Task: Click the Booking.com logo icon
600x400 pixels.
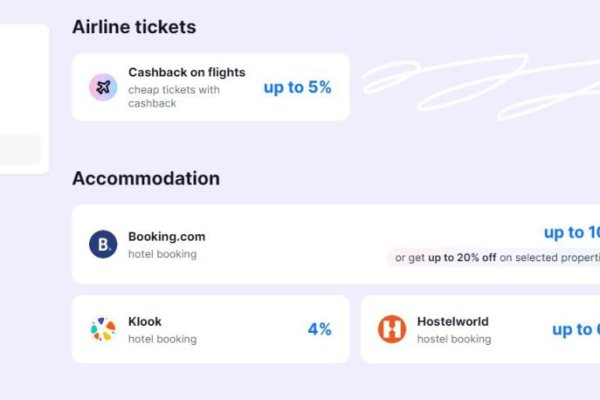Action: click(x=102, y=244)
